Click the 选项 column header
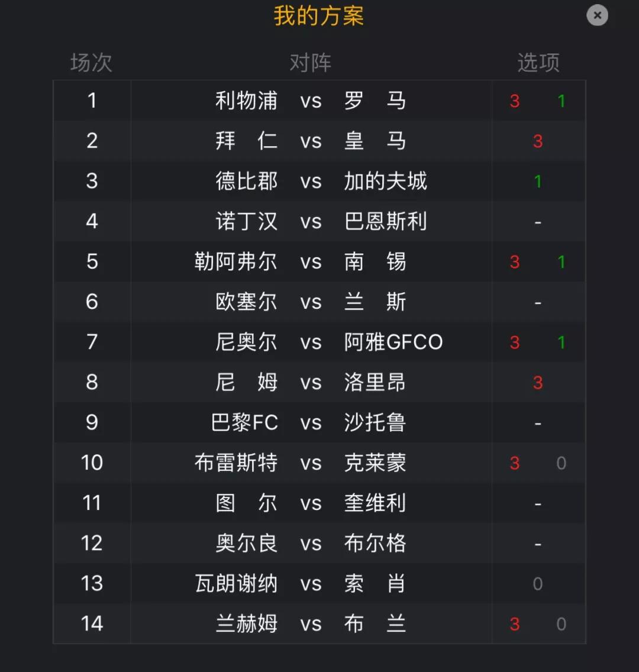This screenshot has width=639, height=672. [x=538, y=63]
